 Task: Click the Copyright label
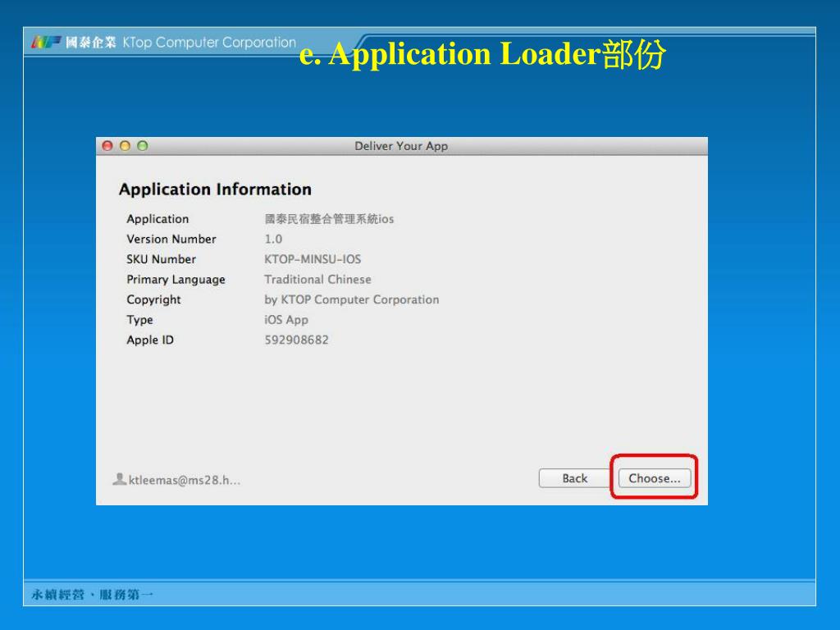(153, 300)
